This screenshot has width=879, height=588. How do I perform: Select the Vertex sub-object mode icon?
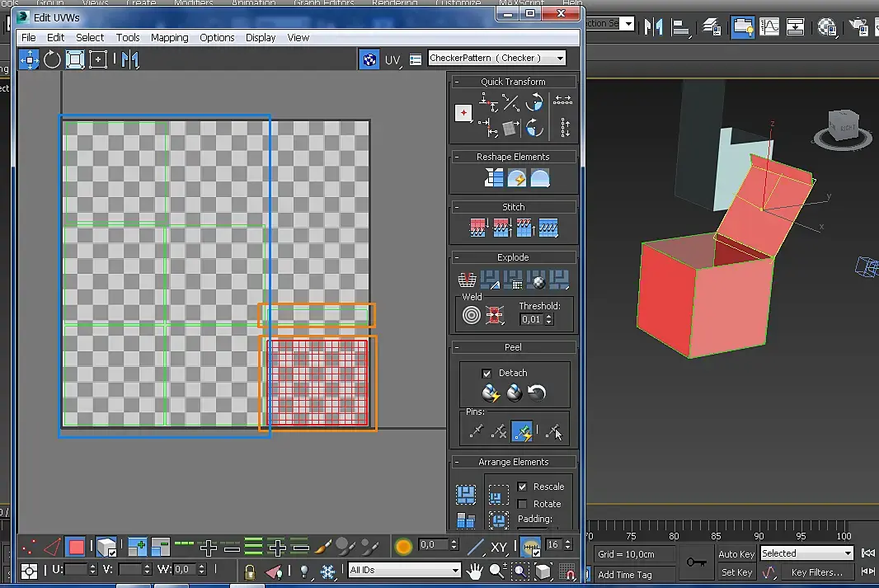(x=29, y=546)
